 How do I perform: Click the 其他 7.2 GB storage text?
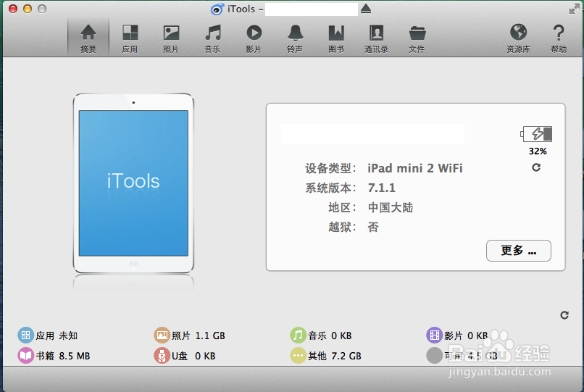tap(335, 356)
